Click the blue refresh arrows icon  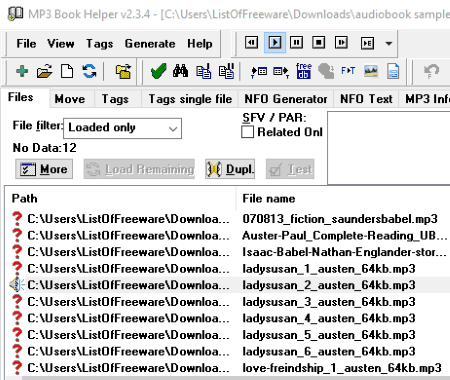[89, 71]
